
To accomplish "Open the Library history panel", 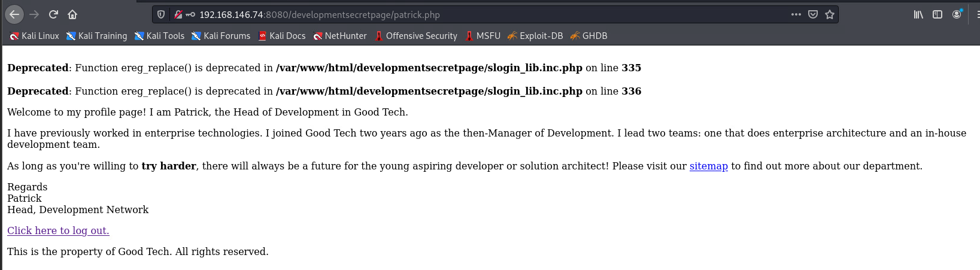I will [918, 14].
